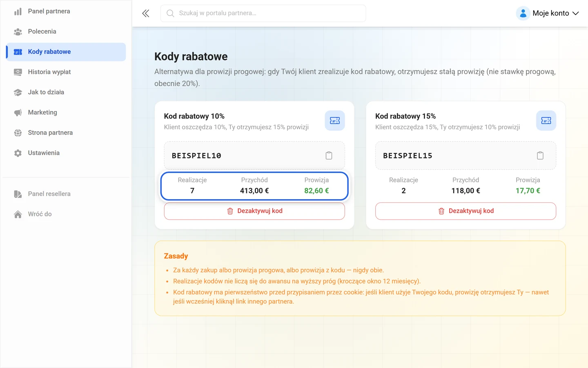Click ticket icon on Kod rabatowy 15% card

click(546, 121)
